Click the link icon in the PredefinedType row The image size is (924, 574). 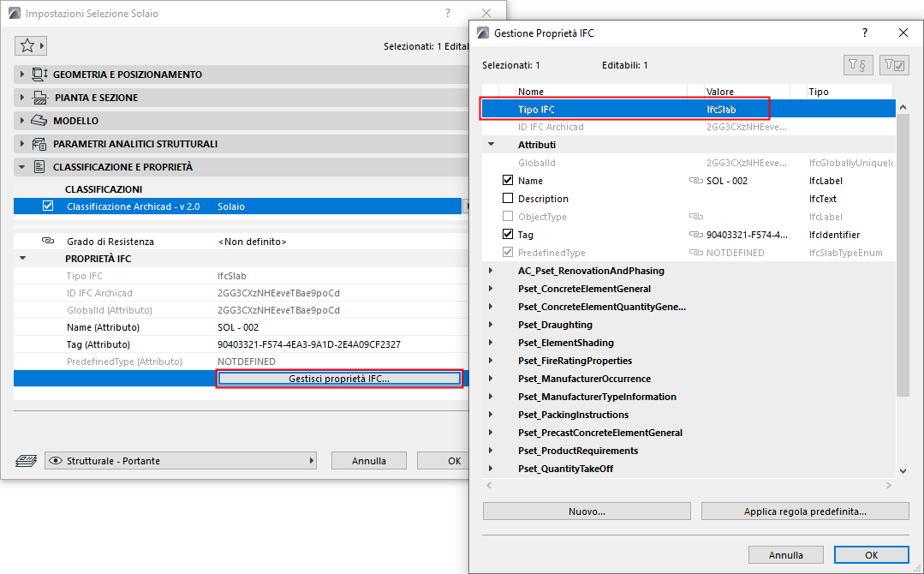click(695, 253)
